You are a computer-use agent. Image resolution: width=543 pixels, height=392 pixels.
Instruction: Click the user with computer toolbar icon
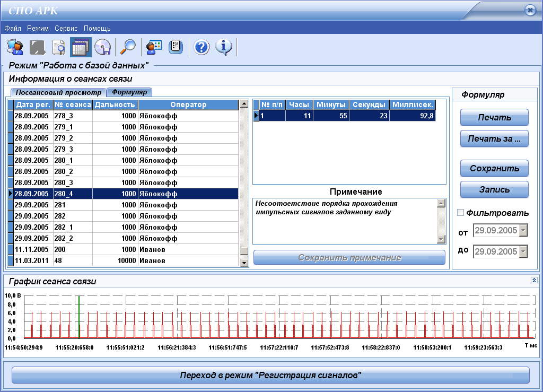[x=15, y=47]
